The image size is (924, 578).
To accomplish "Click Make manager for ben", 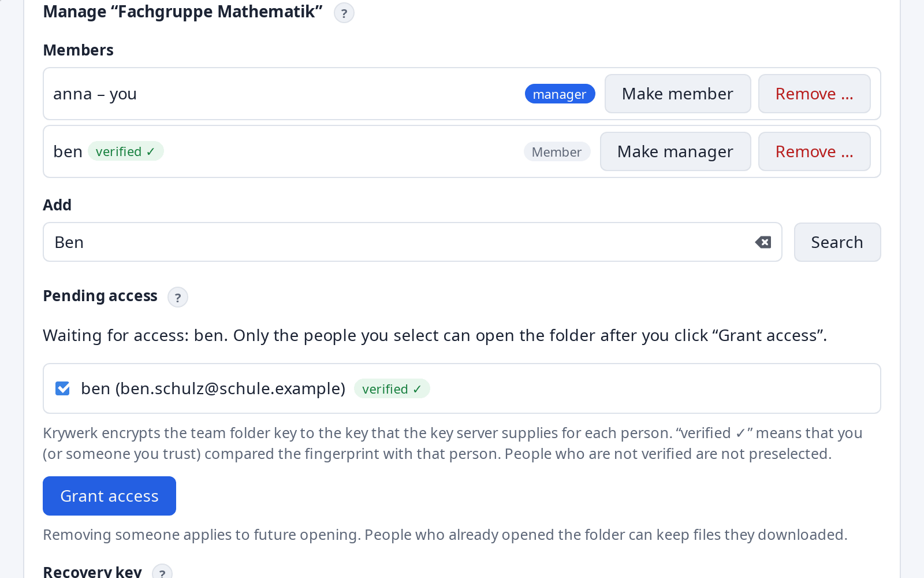I will [675, 151].
